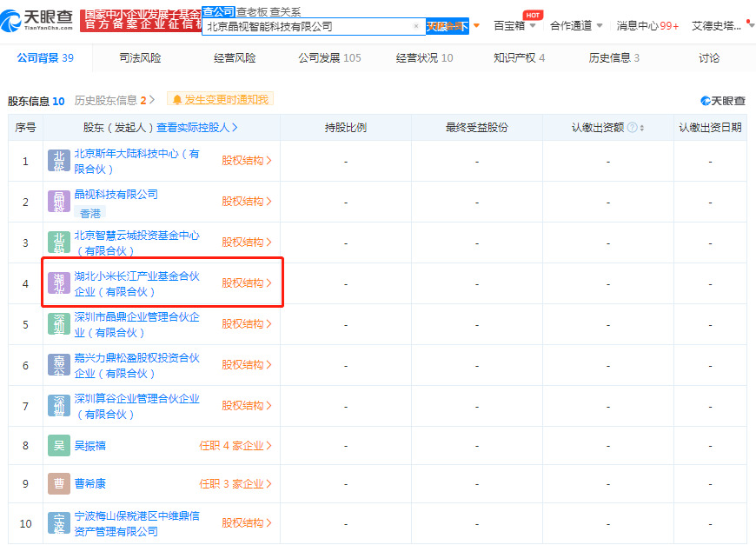
Task: Click the 国家中小企业发展子基金 red banner
Action: 141,20
